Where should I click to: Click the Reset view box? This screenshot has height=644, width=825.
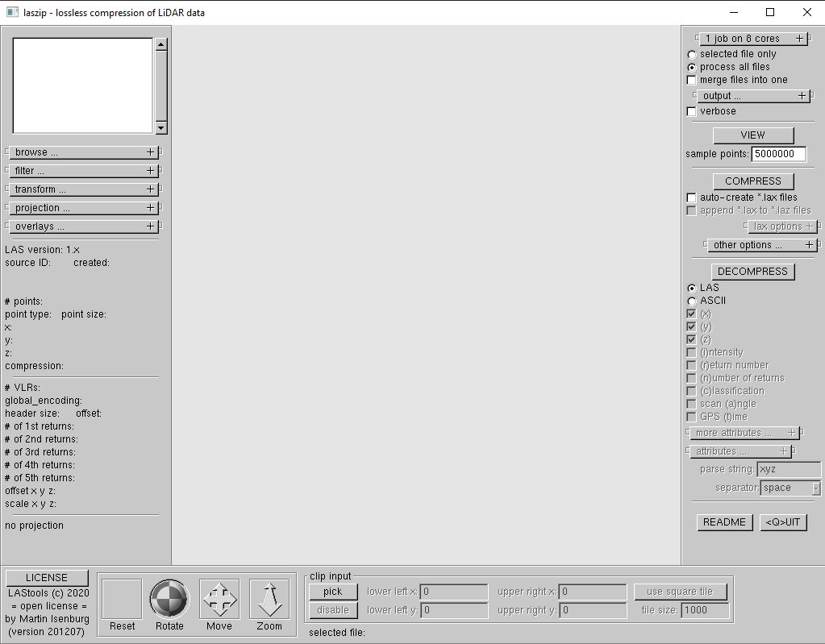click(x=122, y=599)
